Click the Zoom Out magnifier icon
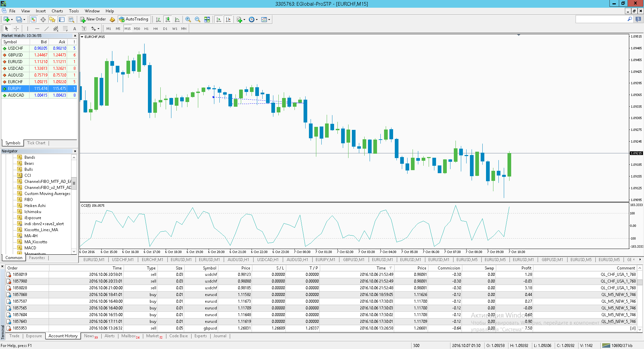 [198, 19]
